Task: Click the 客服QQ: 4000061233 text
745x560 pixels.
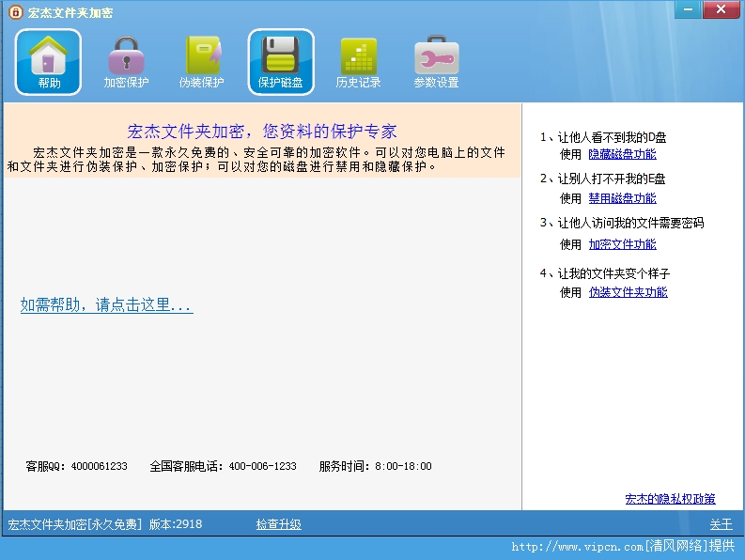Action: (76, 466)
